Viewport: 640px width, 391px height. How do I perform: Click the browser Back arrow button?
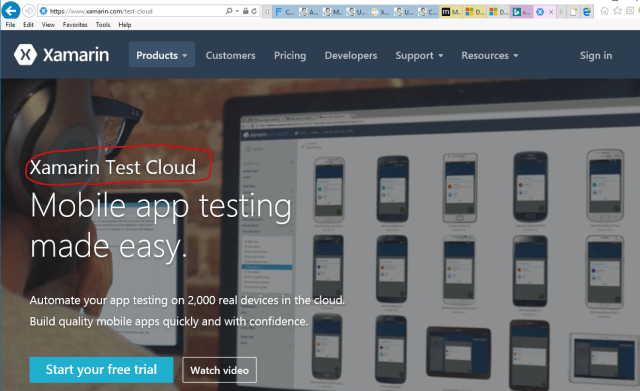click(11, 11)
